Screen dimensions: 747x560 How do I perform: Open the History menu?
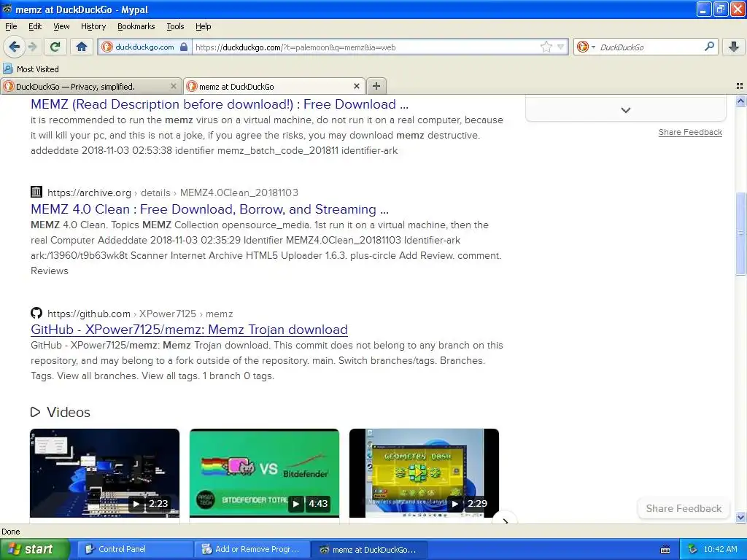(x=93, y=26)
